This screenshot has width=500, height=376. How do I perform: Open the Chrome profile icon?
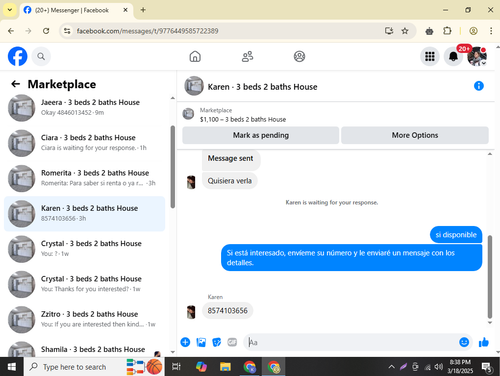tap(473, 31)
